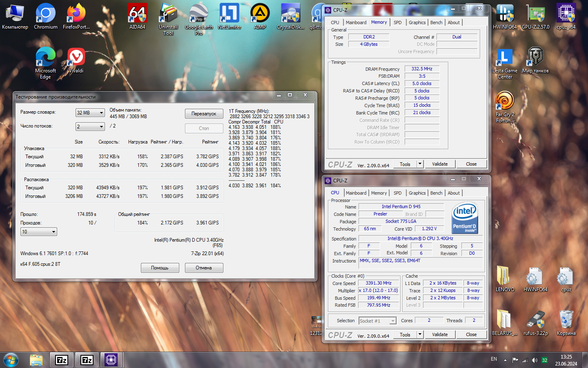Click Tools button in lower CPU-Z window
Screen dimensions: 588x368
tap(405, 334)
